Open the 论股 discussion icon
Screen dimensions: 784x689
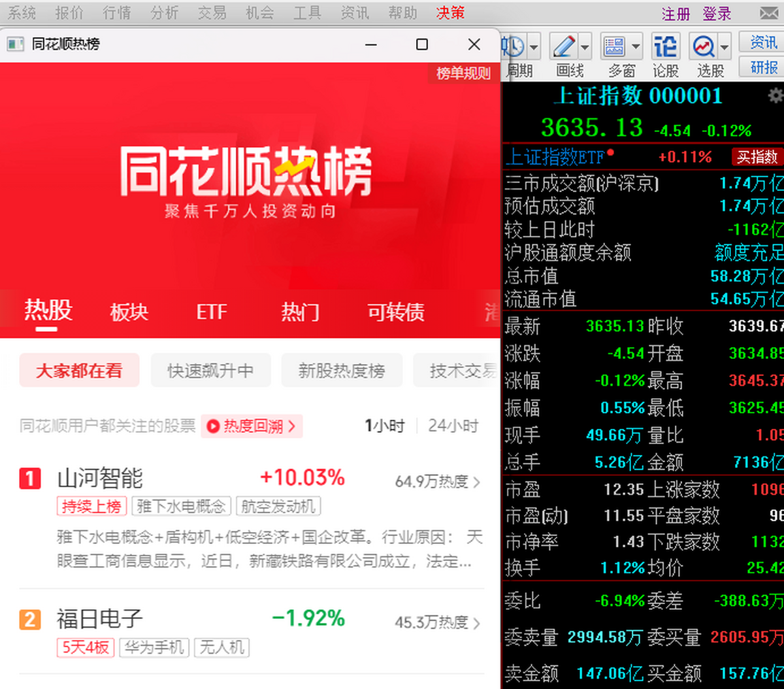pyautogui.click(x=665, y=47)
